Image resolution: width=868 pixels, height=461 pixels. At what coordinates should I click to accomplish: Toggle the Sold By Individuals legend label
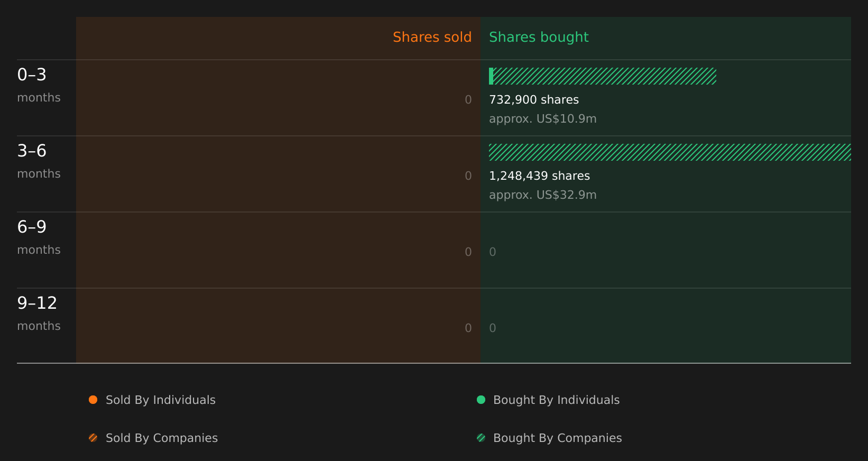pos(161,400)
